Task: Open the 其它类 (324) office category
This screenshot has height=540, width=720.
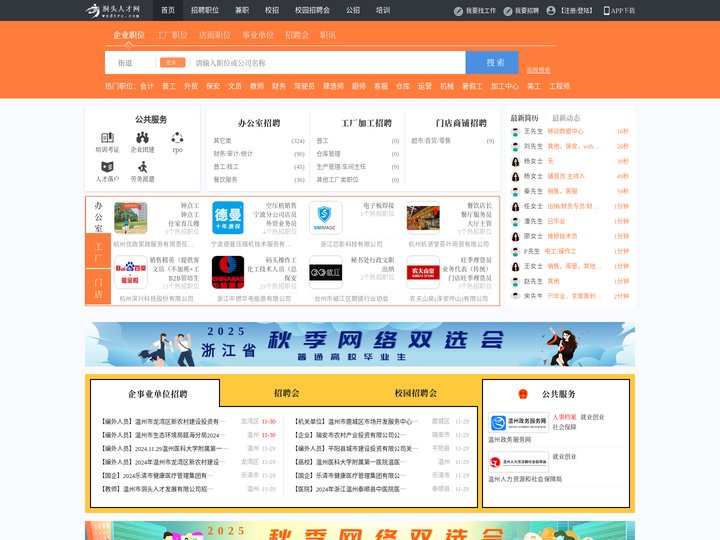Action: pyautogui.click(x=259, y=141)
